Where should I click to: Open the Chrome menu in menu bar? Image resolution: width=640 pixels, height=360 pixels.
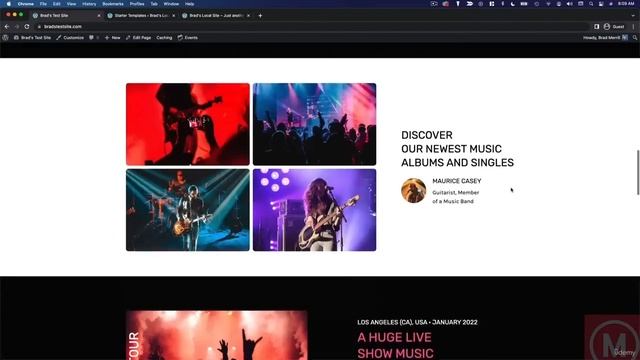(x=26, y=4)
